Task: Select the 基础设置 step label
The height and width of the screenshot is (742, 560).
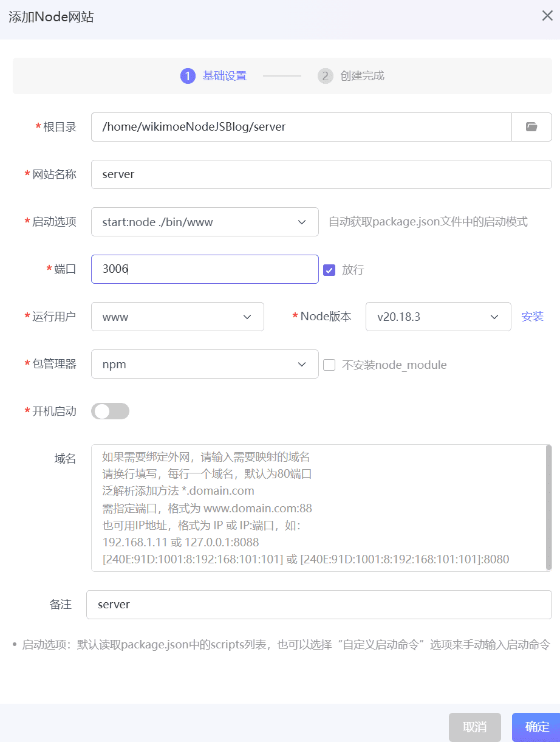Action: click(224, 76)
